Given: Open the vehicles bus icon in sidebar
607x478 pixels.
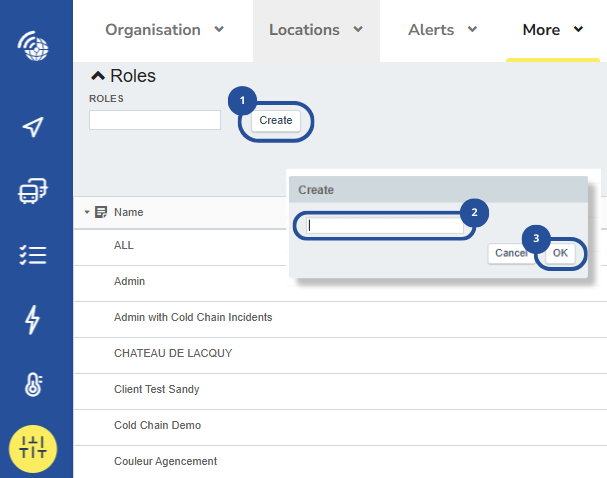Looking at the screenshot, I should [x=34, y=191].
